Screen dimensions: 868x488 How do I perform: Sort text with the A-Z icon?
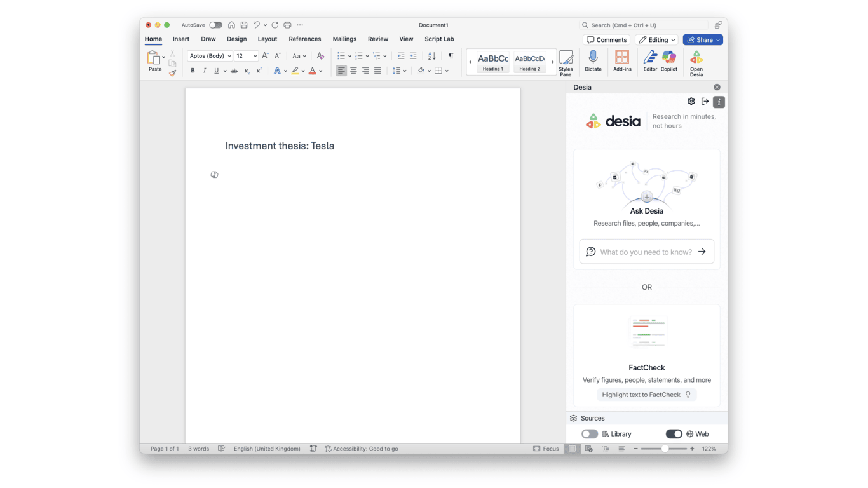(432, 56)
